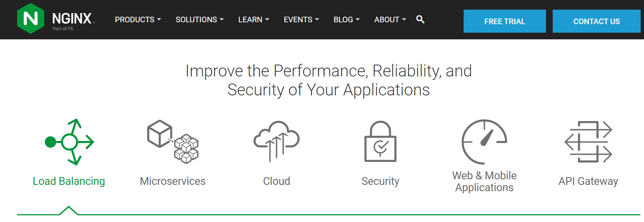Open the BLOG menu
This screenshot has height=222, width=644.
343,20
